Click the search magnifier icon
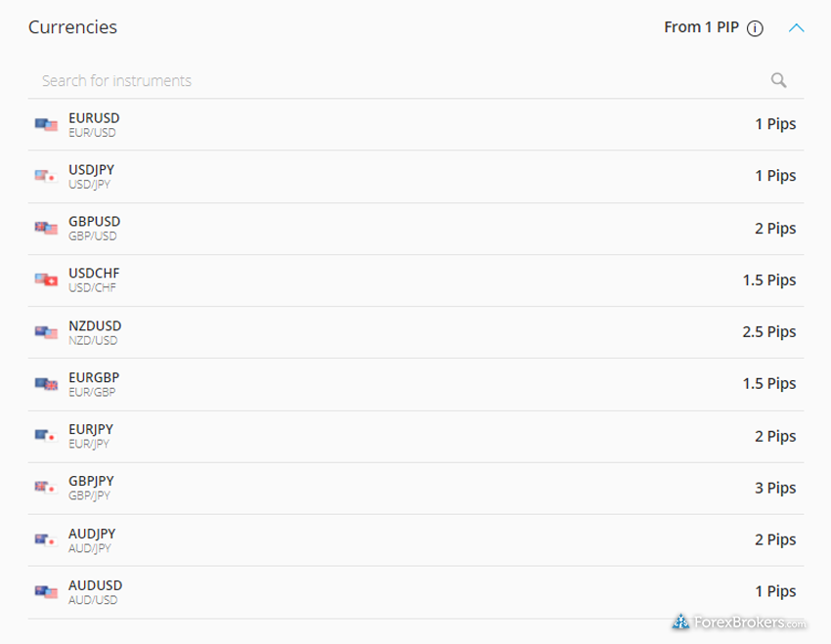 [x=778, y=80]
